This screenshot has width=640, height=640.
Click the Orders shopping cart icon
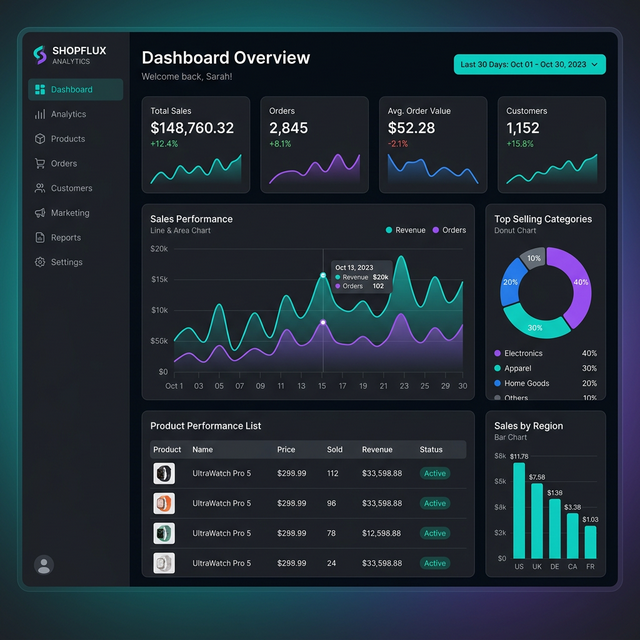pyautogui.click(x=40, y=164)
